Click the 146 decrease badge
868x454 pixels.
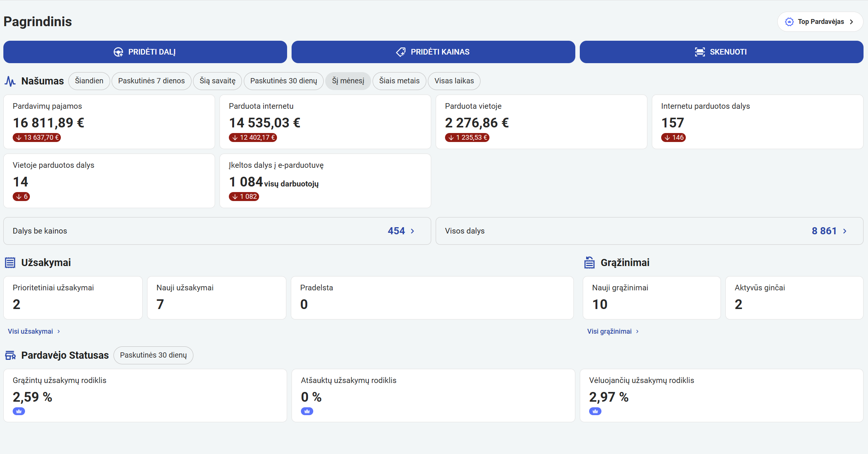click(x=673, y=138)
